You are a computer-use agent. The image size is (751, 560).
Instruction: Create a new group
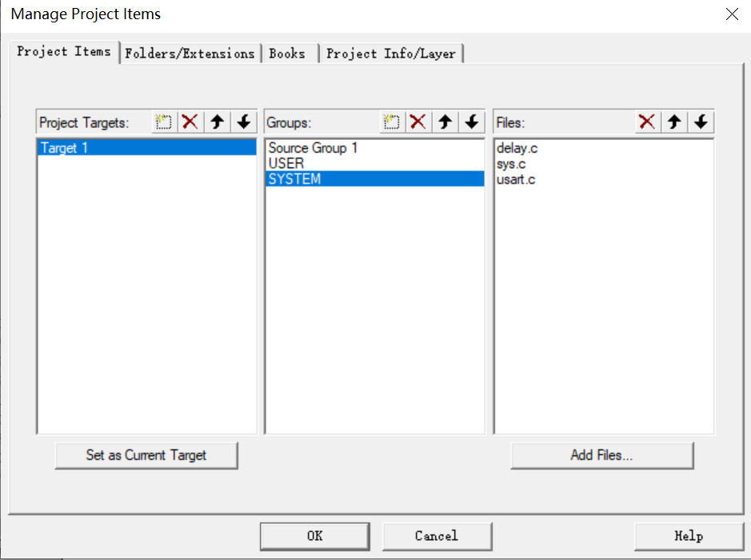click(392, 122)
